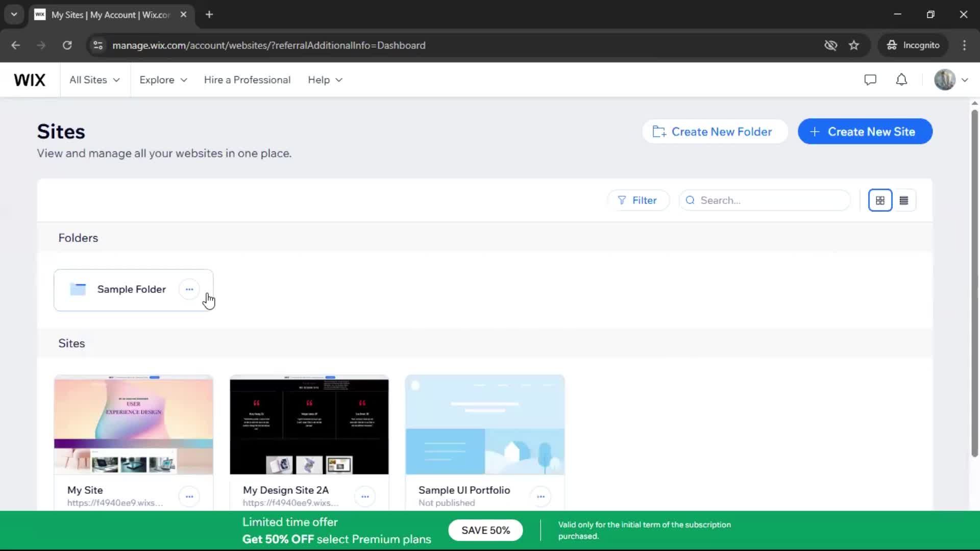
Task: Click the Incognito indicator
Action: pos(913,45)
